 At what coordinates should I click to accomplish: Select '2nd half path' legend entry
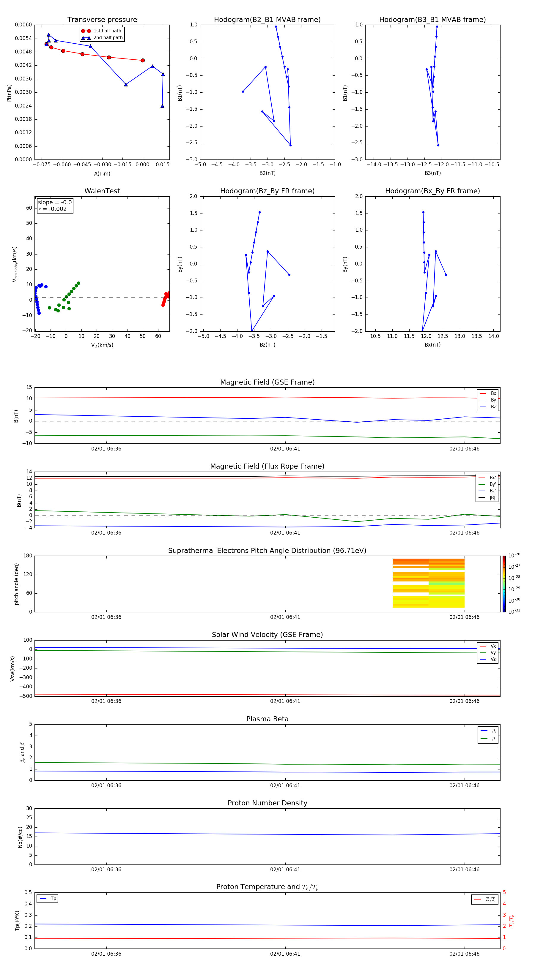tap(102, 38)
